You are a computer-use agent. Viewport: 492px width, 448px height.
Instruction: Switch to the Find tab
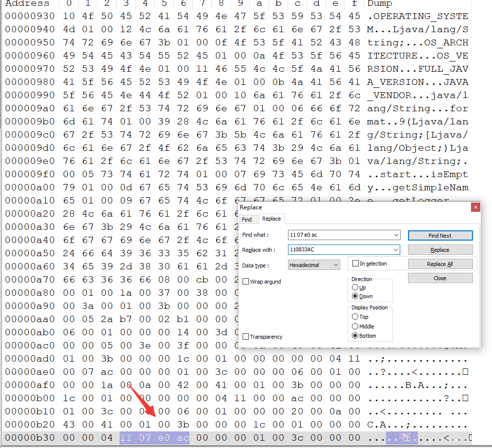pyautogui.click(x=246, y=219)
